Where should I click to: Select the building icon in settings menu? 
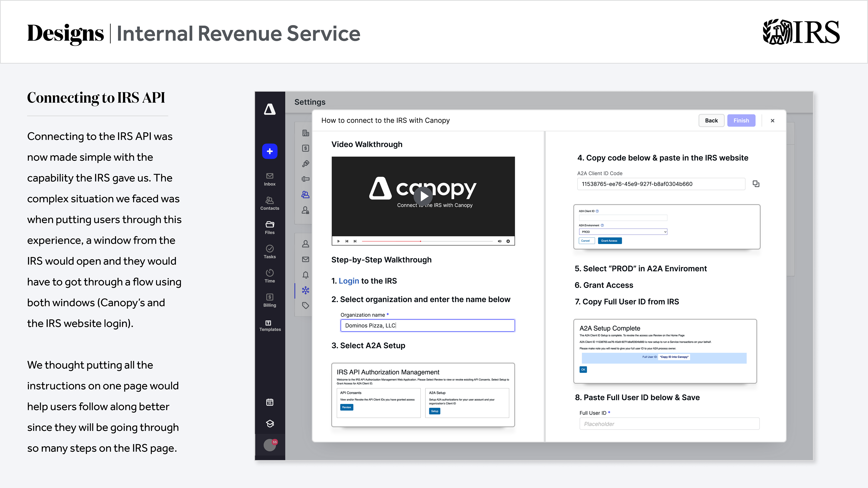306,133
